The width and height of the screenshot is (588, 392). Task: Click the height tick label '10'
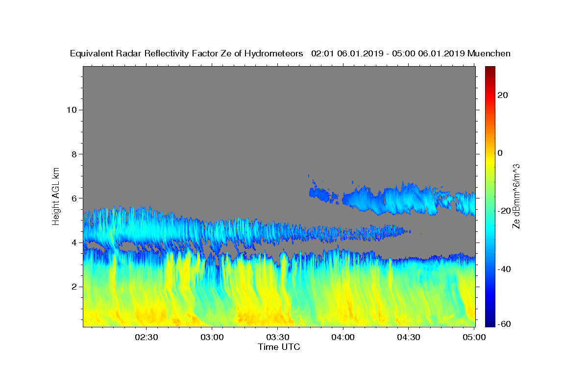[71, 110]
